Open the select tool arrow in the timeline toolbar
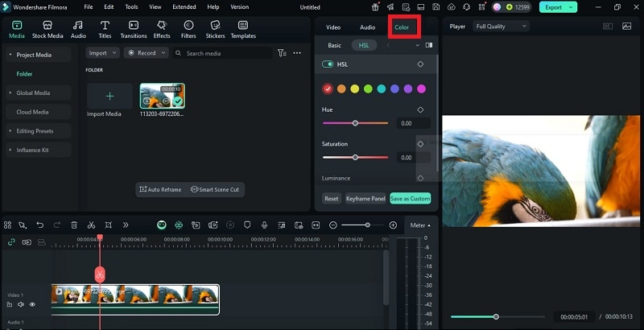The image size is (644, 330). point(23,225)
